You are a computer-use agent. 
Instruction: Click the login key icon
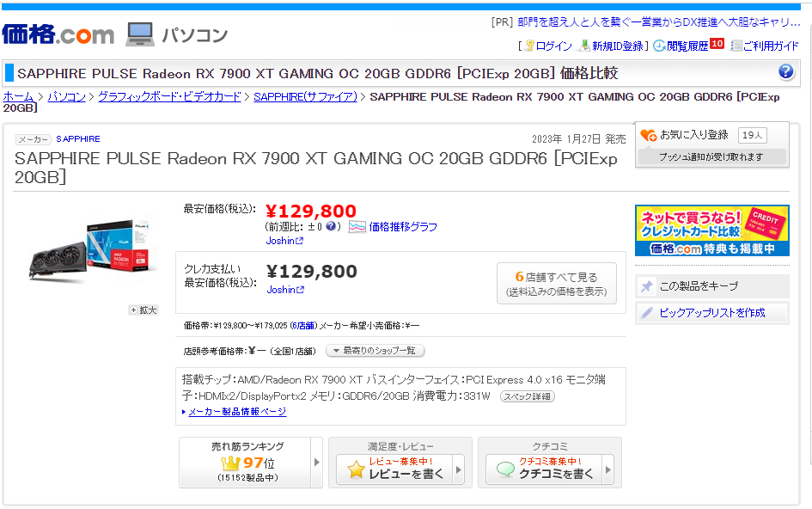[530, 46]
